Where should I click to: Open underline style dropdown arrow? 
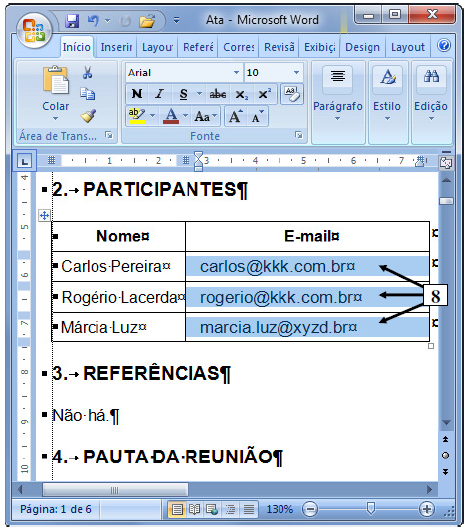pyautogui.click(x=199, y=94)
